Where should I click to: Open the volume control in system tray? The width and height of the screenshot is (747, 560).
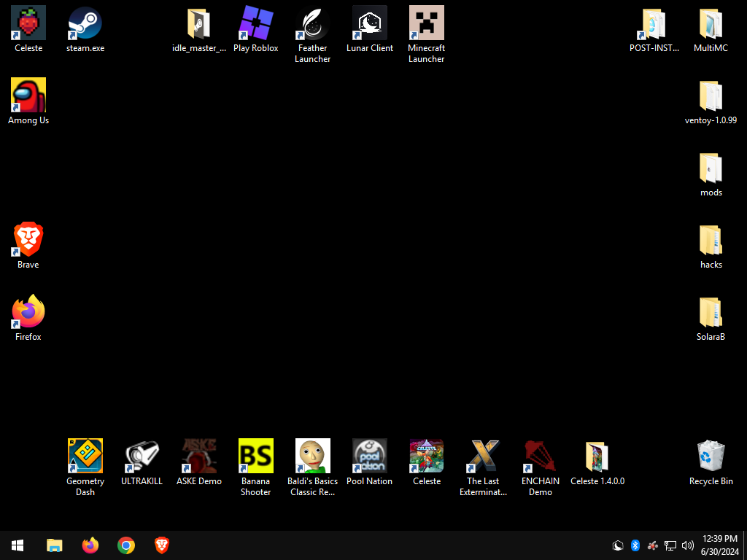[687, 545]
